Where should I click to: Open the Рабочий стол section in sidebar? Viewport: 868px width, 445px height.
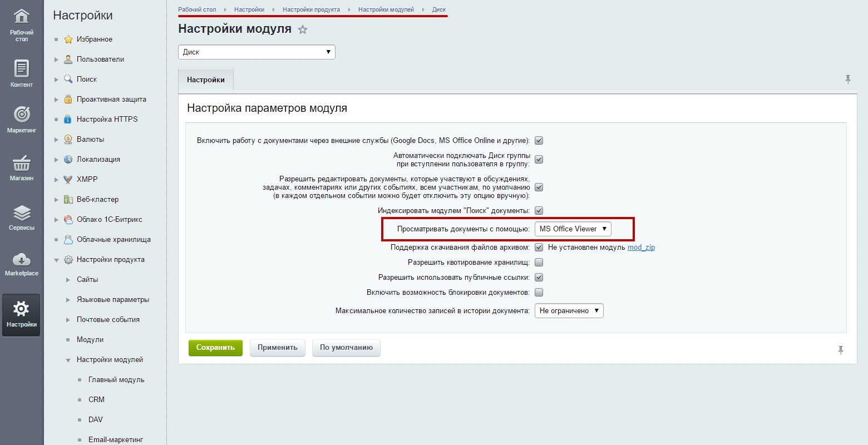(x=21, y=25)
